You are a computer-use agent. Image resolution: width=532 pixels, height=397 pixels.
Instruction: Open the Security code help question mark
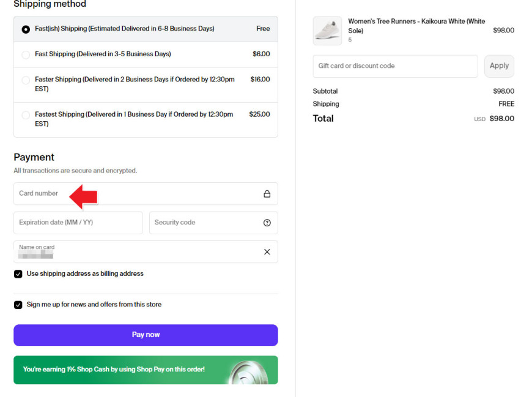click(x=267, y=223)
